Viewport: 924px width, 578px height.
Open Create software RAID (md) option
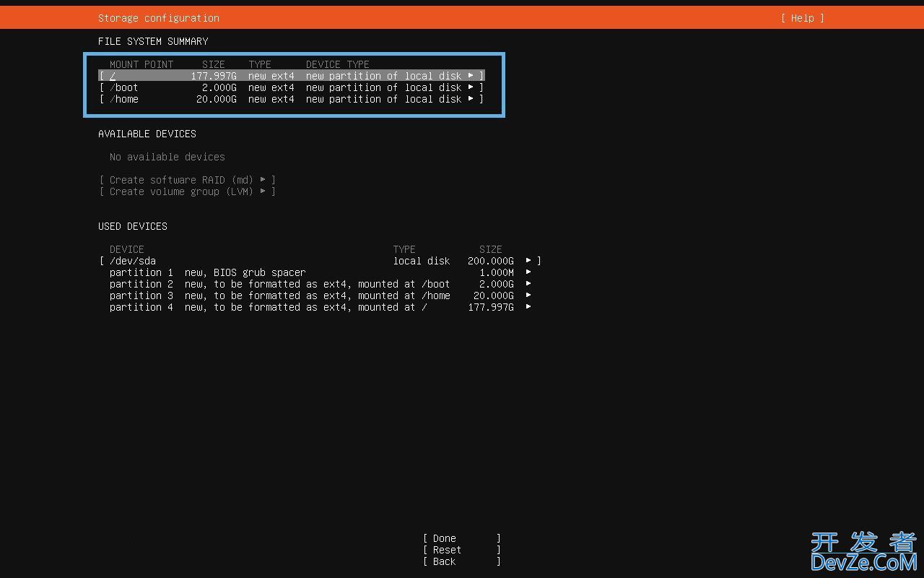[188, 180]
